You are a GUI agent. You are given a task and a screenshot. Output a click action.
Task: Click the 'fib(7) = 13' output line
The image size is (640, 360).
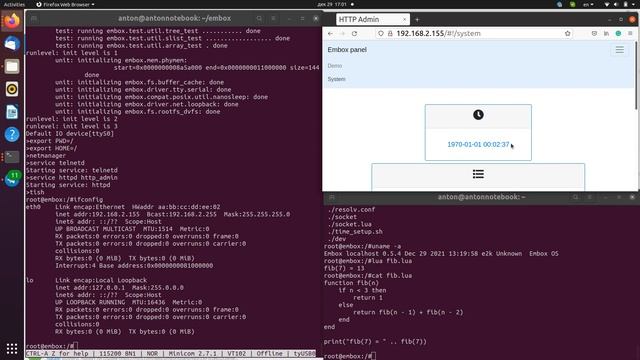344,268
